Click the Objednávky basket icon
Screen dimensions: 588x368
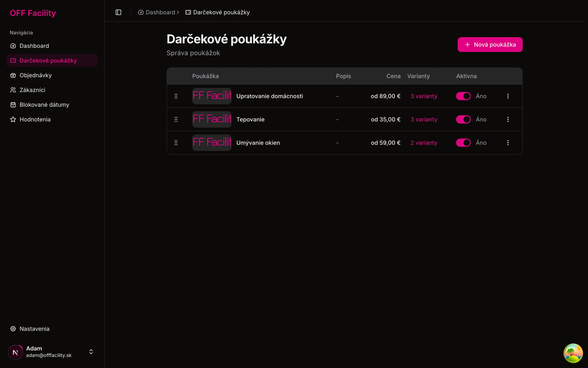coord(13,75)
